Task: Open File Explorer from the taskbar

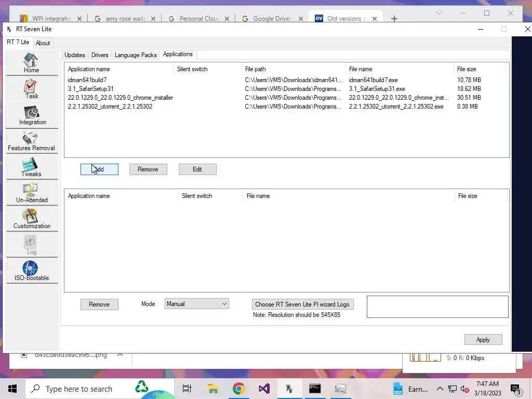Action: tap(213, 389)
